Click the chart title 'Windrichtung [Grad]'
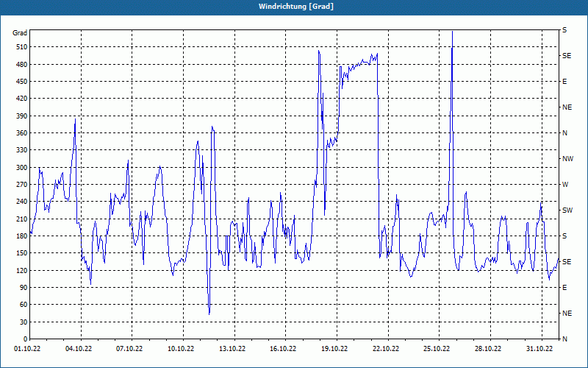 [296, 7]
